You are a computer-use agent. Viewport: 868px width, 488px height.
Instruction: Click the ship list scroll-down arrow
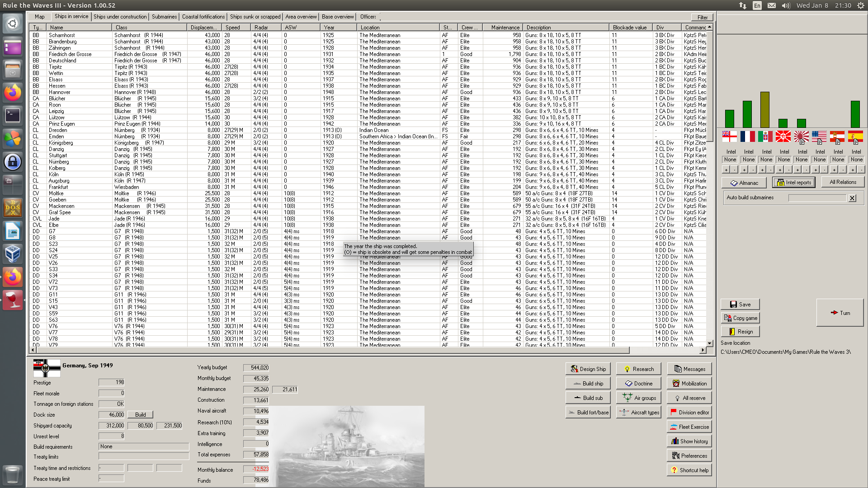pos(709,343)
